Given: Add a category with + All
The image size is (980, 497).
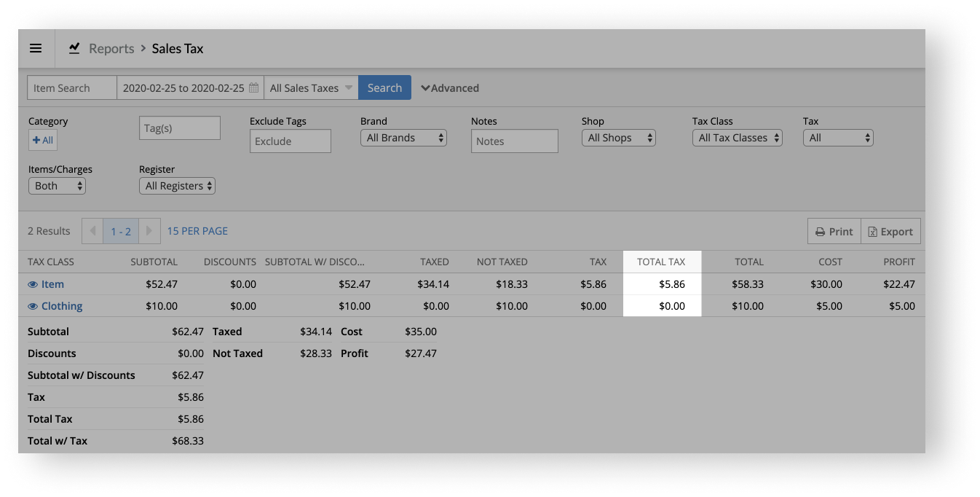Looking at the screenshot, I should pos(43,140).
